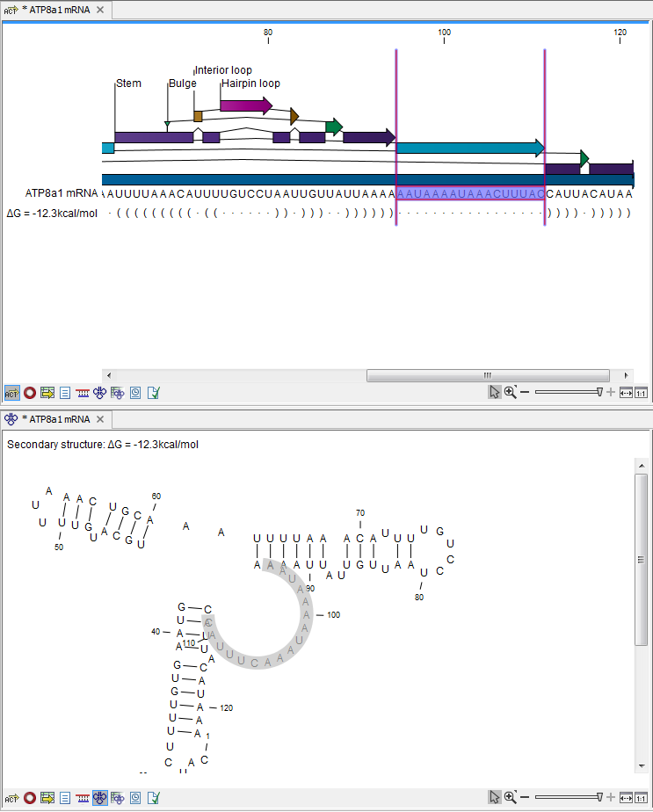This screenshot has width=653, height=812.
Task: Enable selection arrow mode in lower panel
Action: [x=495, y=798]
